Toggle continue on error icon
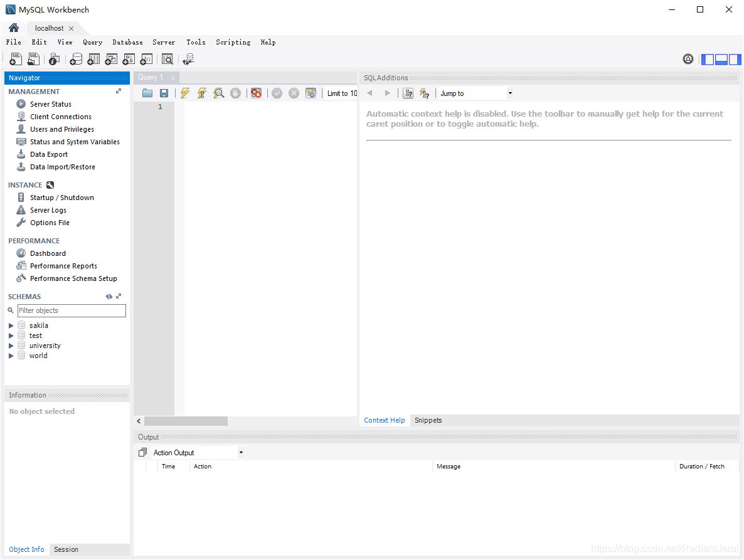Image resolution: width=744 pixels, height=560 pixels. (x=256, y=93)
